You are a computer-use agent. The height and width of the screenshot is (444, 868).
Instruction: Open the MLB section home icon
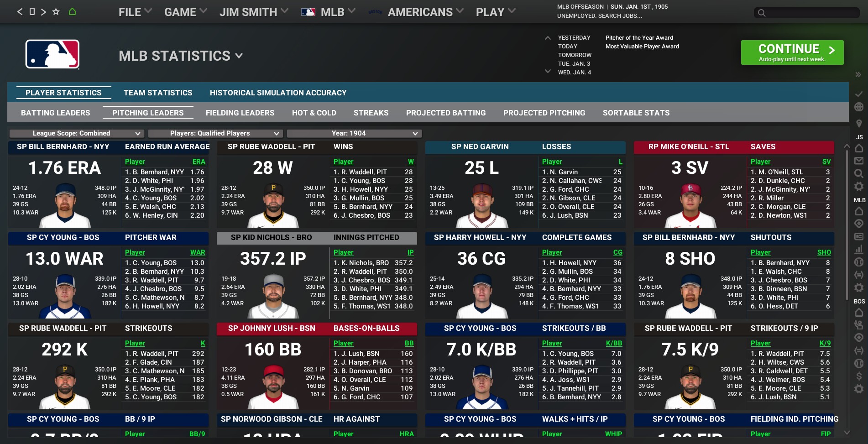pyautogui.click(x=858, y=211)
